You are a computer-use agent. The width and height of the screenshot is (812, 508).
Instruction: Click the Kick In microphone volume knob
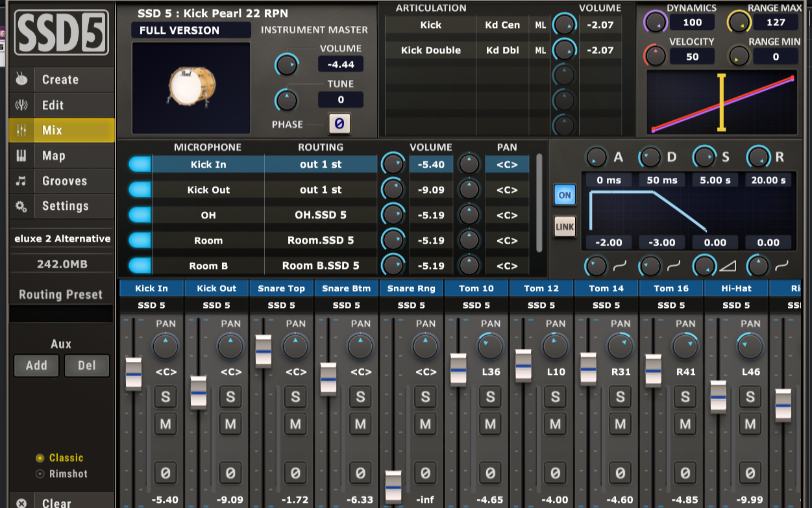[392, 164]
